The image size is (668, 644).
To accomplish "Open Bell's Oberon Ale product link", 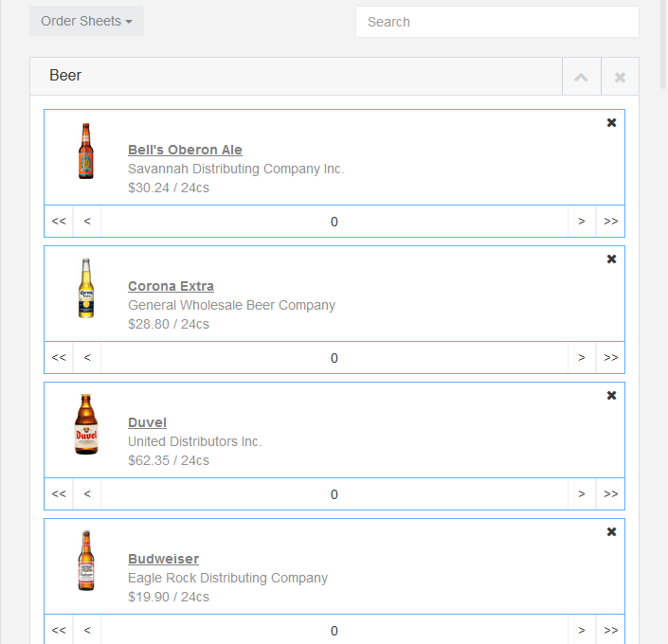I will pos(185,150).
